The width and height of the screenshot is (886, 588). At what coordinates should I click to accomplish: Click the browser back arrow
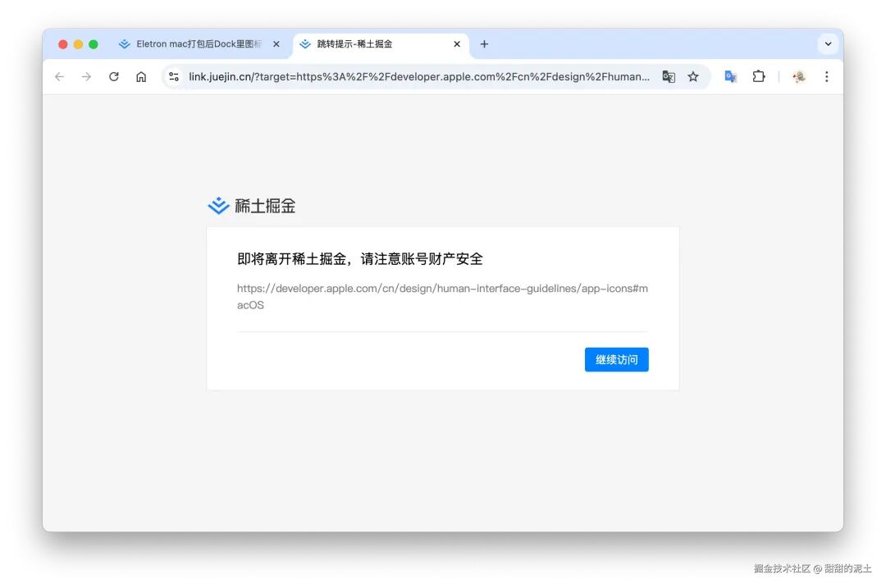click(59, 77)
